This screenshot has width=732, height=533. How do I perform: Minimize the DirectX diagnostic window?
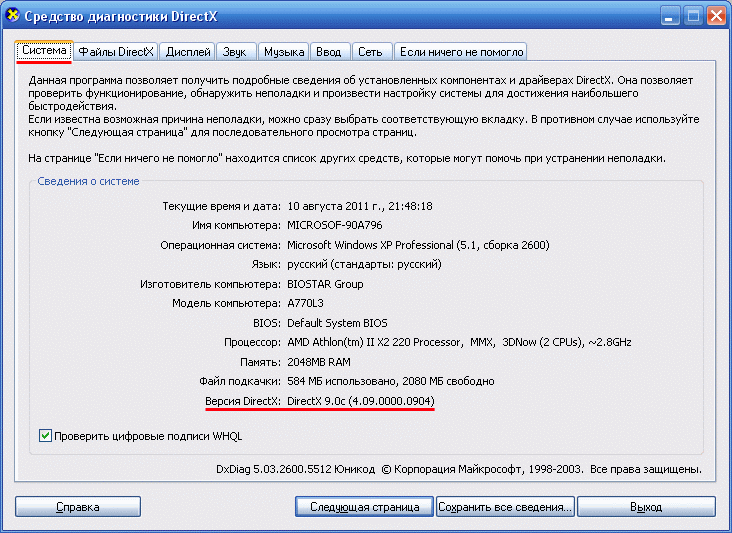click(670, 16)
